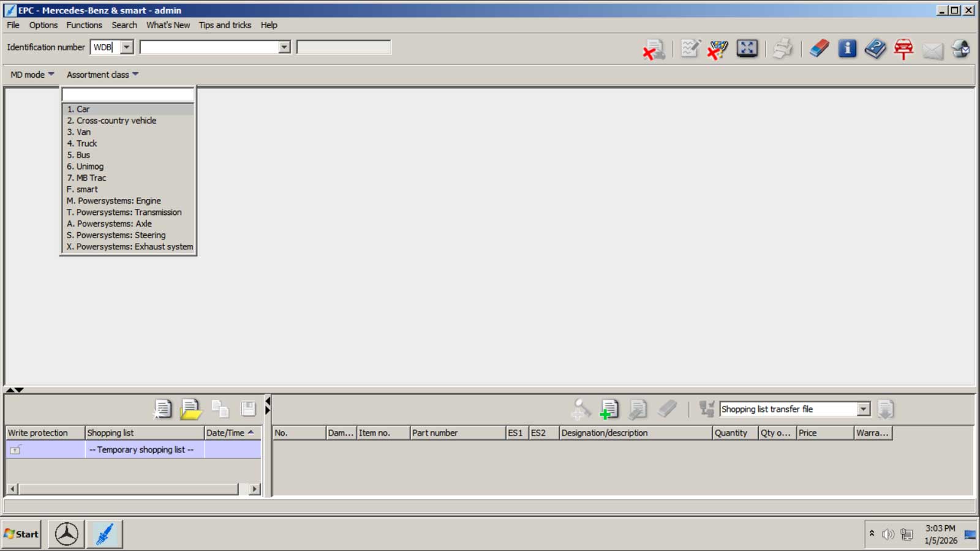
Task: Open the Functions menu
Action: pos(84,25)
